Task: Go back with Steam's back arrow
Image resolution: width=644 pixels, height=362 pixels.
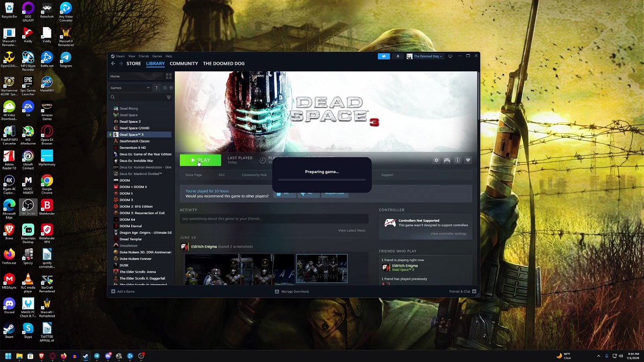Action: [x=113, y=63]
